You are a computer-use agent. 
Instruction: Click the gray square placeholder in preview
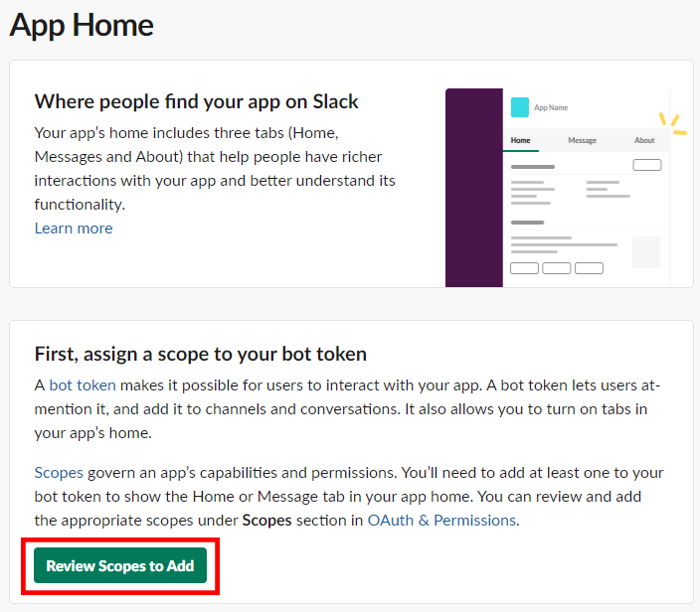click(x=645, y=252)
